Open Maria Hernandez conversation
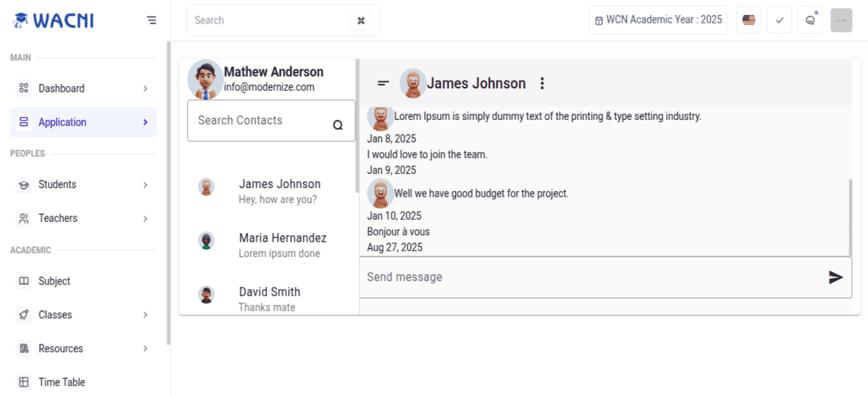The image size is (868, 395). click(x=282, y=245)
